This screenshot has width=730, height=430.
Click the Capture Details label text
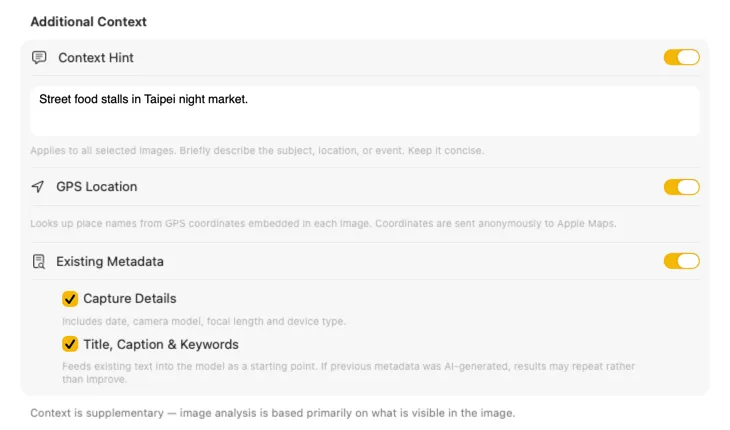click(x=130, y=298)
